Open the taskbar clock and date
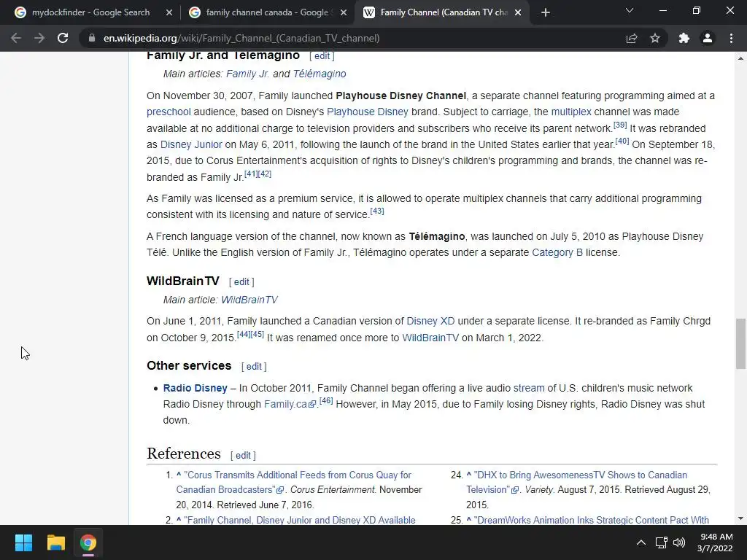 click(715, 542)
